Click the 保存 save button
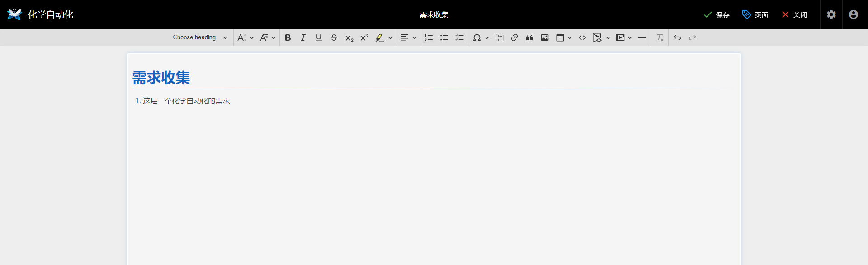This screenshot has height=265, width=868. point(717,15)
